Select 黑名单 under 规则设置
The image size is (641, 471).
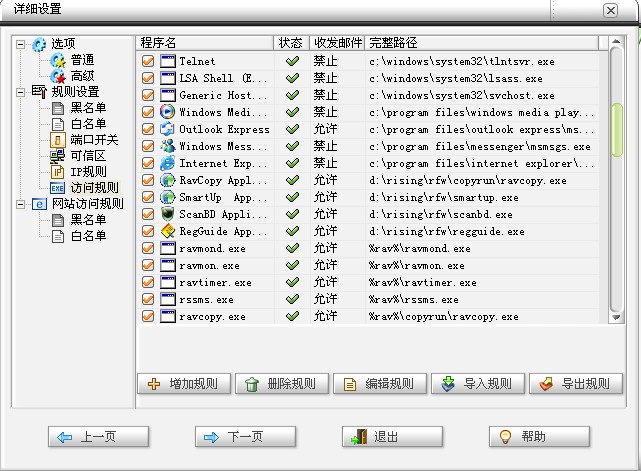pos(88,108)
